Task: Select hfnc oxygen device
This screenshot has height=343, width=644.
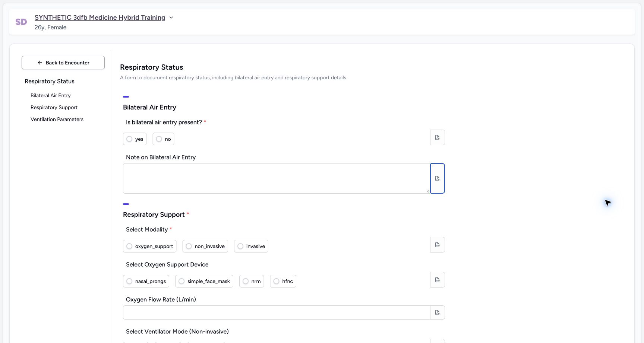Action: (283, 281)
